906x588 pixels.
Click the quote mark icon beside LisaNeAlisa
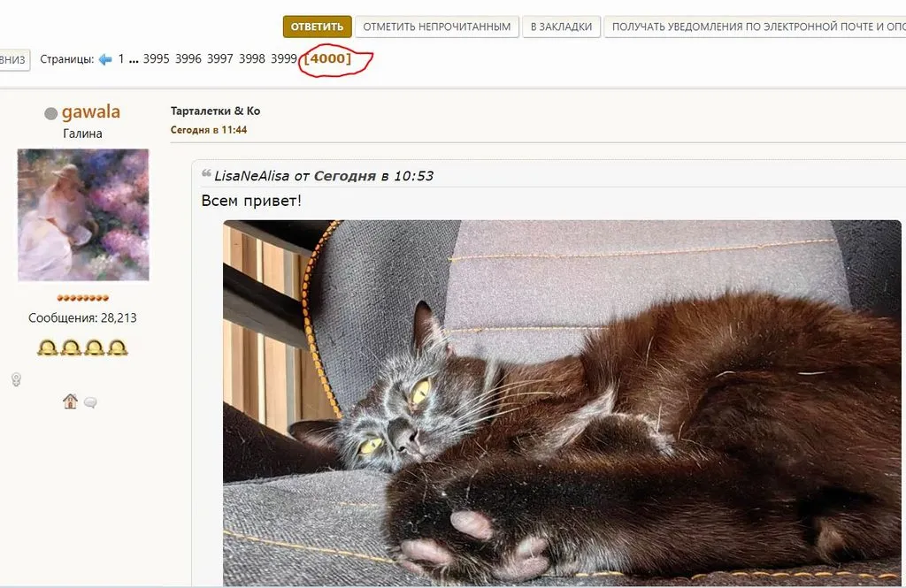pyautogui.click(x=206, y=173)
